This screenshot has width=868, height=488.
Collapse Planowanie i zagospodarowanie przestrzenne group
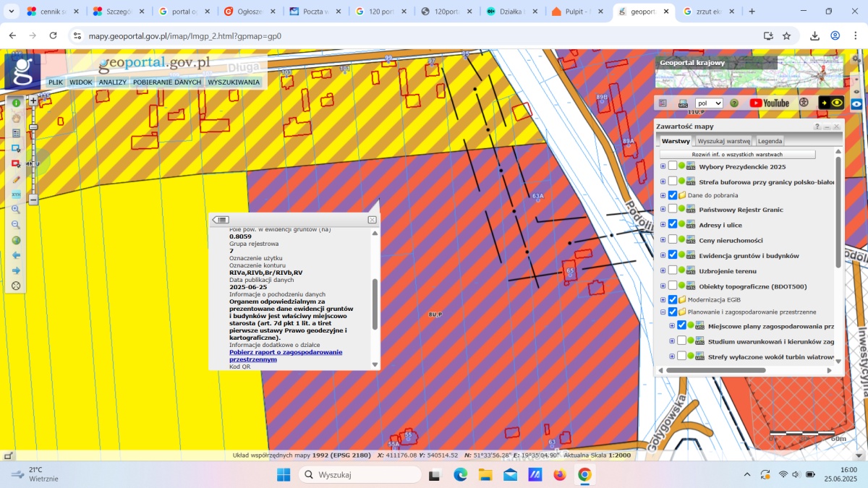coord(663,312)
